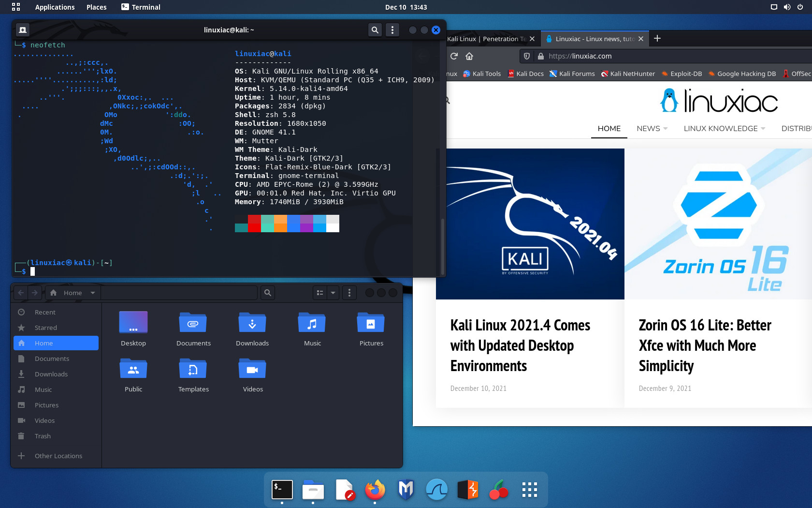
Task: Open Metasploit from the dock
Action: 406,490
